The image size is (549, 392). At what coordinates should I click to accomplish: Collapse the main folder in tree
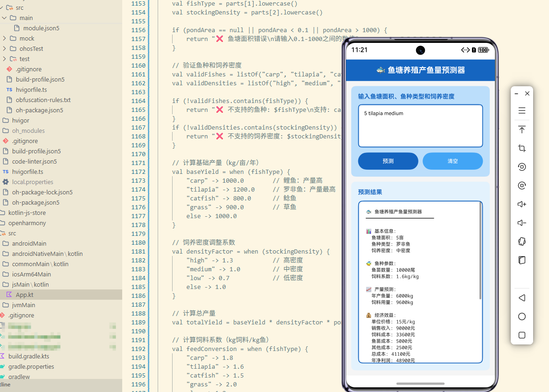tap(4, 18)
